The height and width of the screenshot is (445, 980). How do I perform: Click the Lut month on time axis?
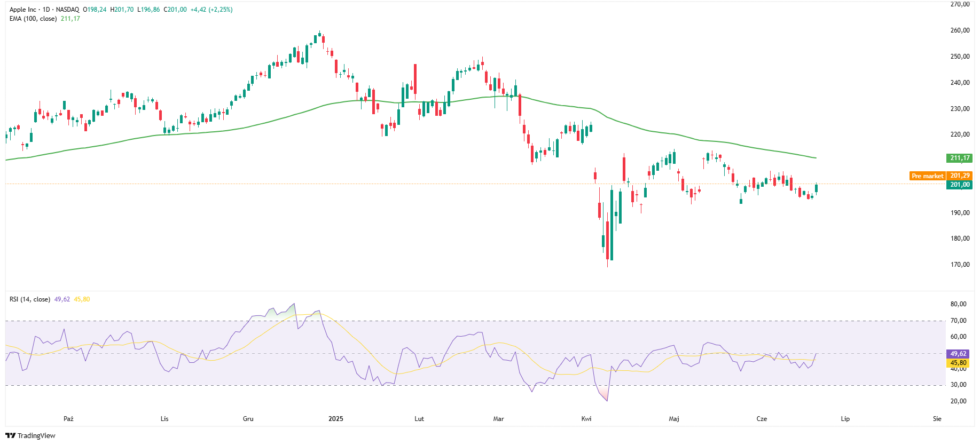click(x=419, y=419)
